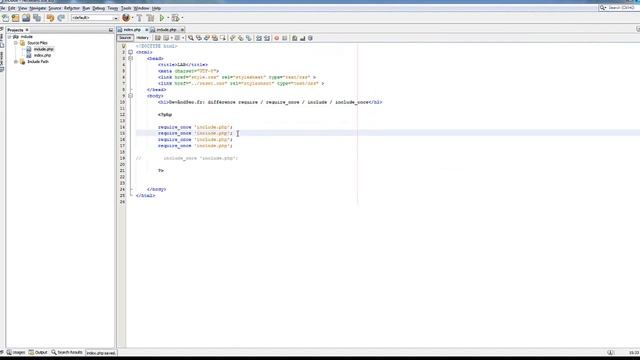Open dropdown arrow beside Debug Project icon

click(182, 18)
